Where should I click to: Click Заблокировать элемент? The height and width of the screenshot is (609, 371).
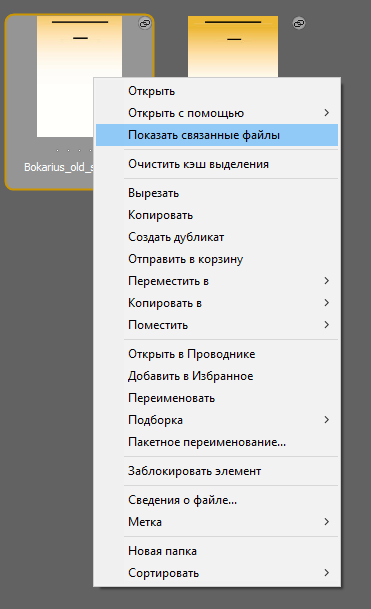(x=217, y=471)
